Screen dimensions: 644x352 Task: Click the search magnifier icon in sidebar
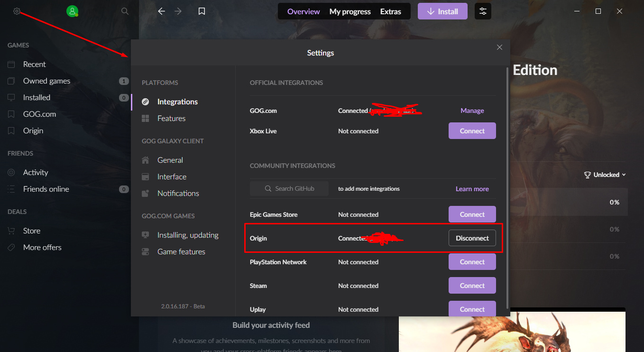pos(125,11)
